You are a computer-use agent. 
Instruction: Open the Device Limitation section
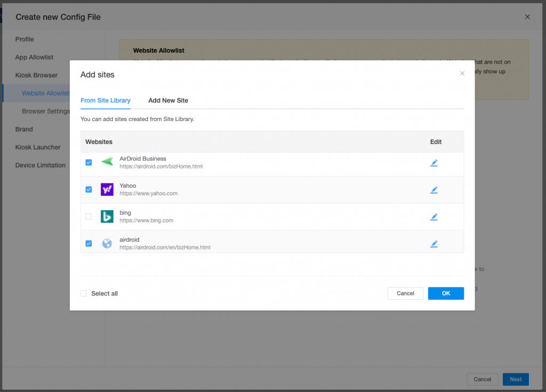click(41, 165)
